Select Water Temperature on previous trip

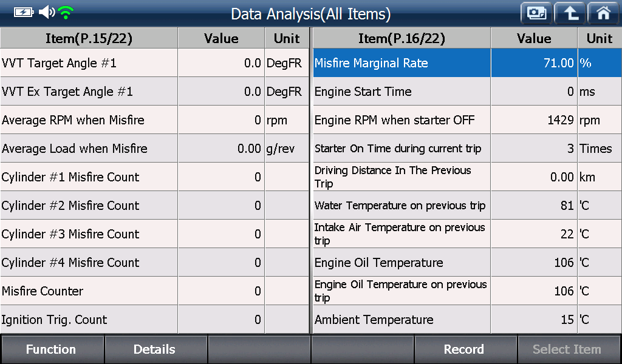pos(467,206)
